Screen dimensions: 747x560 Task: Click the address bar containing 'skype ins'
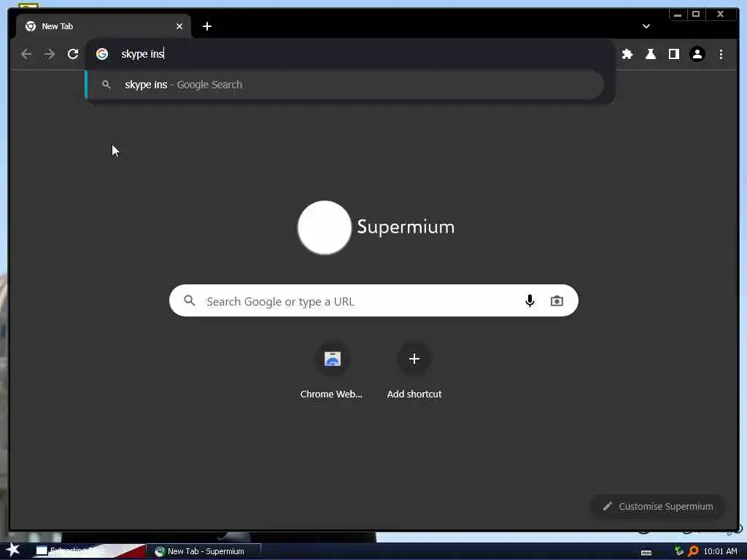pos(351,54)
